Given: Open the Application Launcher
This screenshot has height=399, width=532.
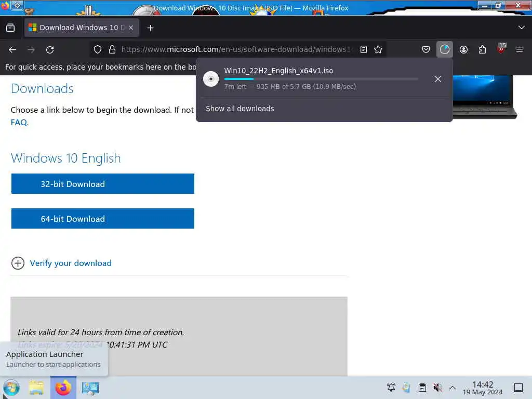Looking at the screenshot, I should (11, 388).
